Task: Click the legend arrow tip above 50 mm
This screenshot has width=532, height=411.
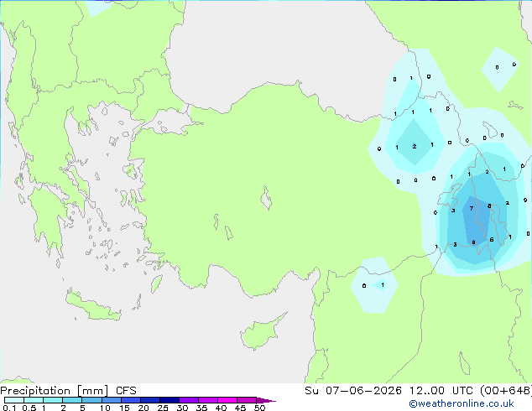Action: [x=266, y=400]
